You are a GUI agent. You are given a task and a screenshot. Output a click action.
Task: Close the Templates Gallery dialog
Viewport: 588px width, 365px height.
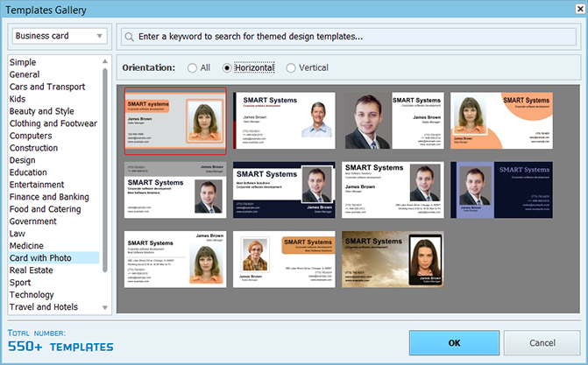580,9
